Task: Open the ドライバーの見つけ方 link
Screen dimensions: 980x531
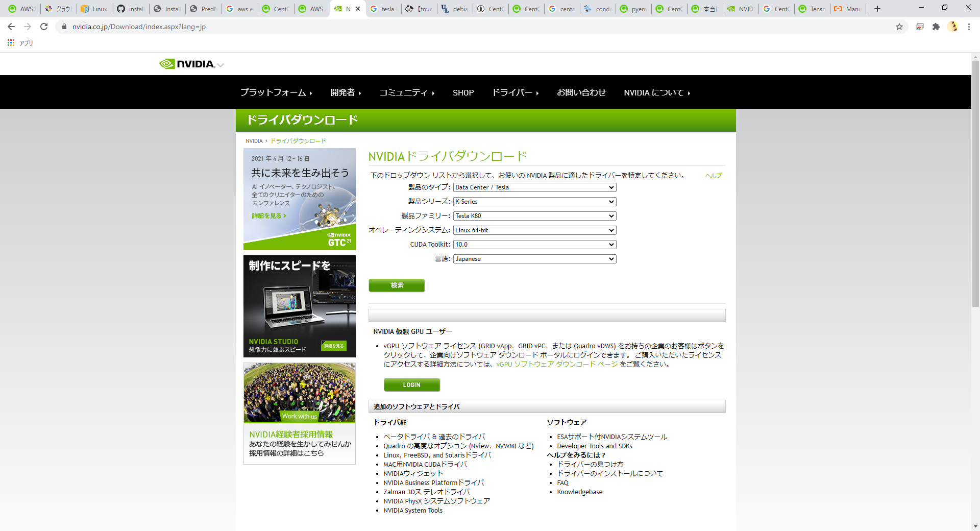Action: 590,464
